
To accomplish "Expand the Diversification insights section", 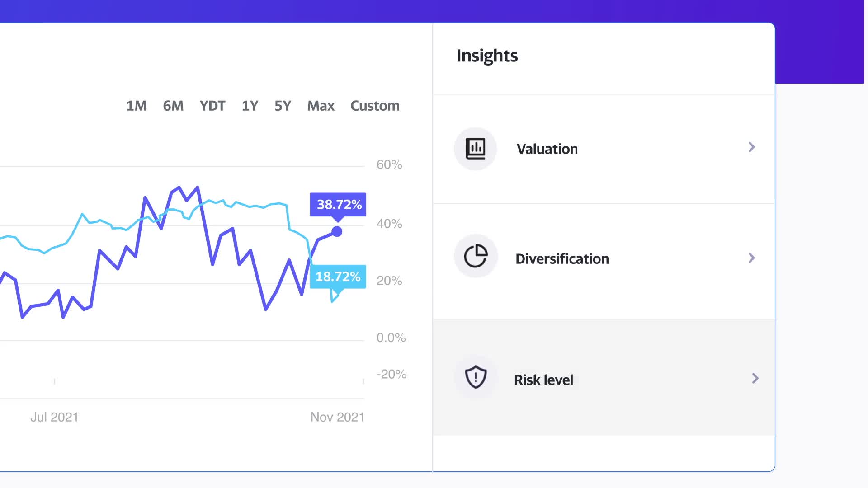I will [605, 258].
